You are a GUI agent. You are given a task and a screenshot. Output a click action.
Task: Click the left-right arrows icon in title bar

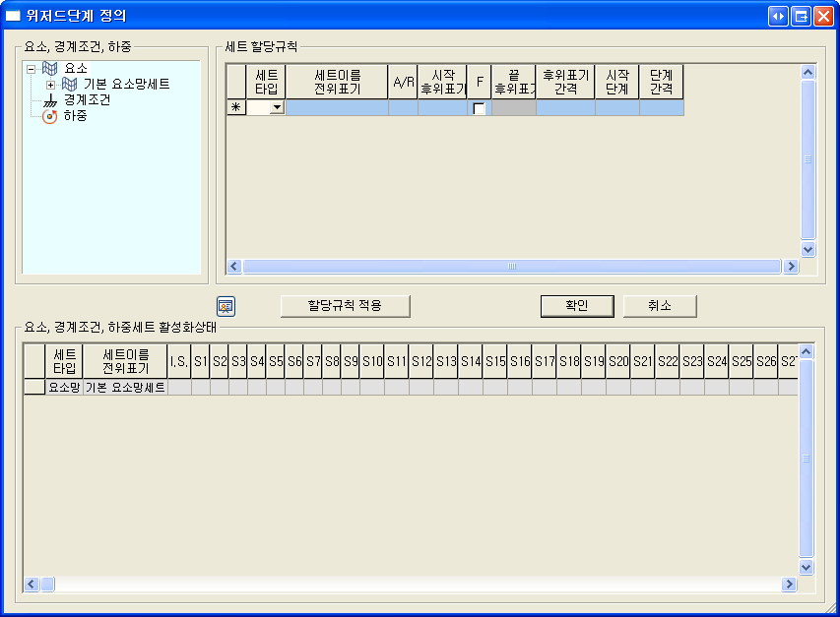[778, 17]
